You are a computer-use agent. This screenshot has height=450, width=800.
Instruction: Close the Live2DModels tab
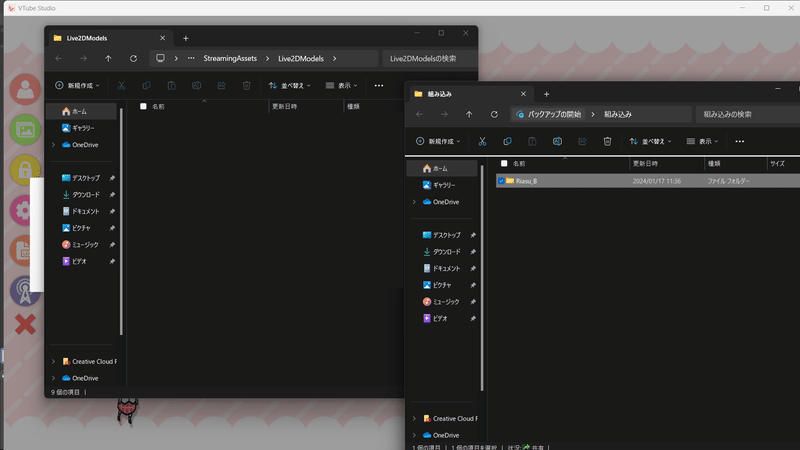click(162, 38)
